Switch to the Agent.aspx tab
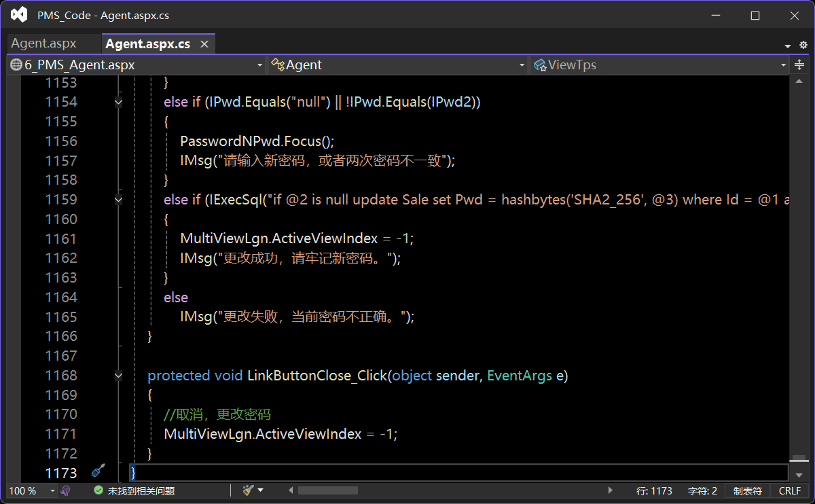 click(44, 44)
